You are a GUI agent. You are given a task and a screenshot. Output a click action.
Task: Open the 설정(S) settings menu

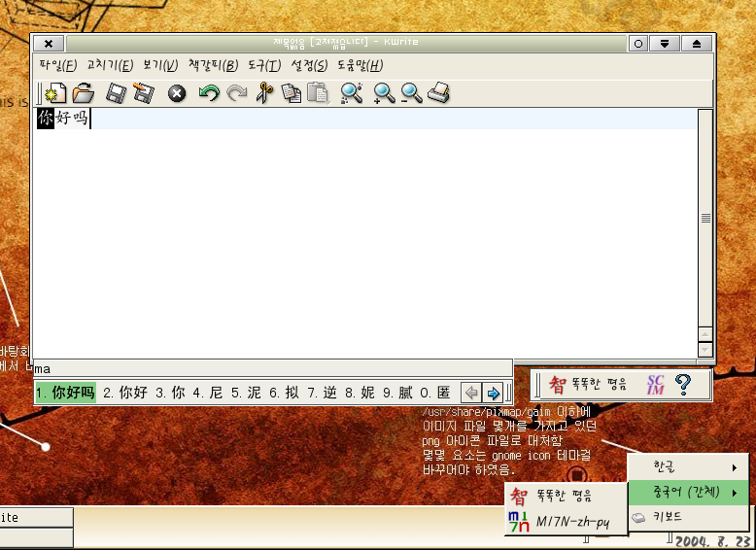coord(309,66)
